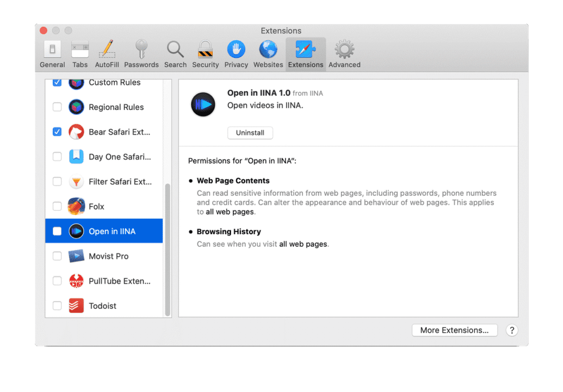Switch to the AutoFill tab label

(107, 65)
